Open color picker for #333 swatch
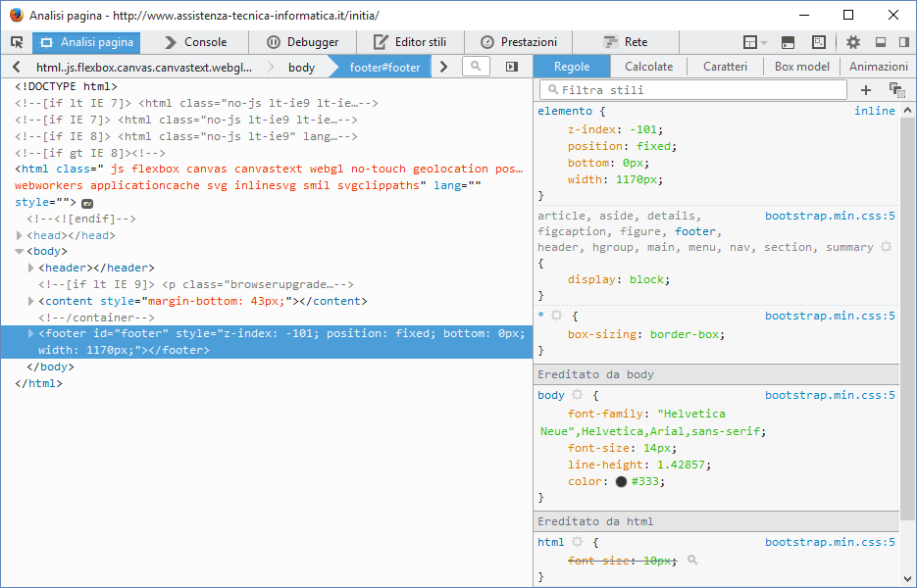Image resolution: width=917 pixels, height=588 pixels. tap(621, 481)
